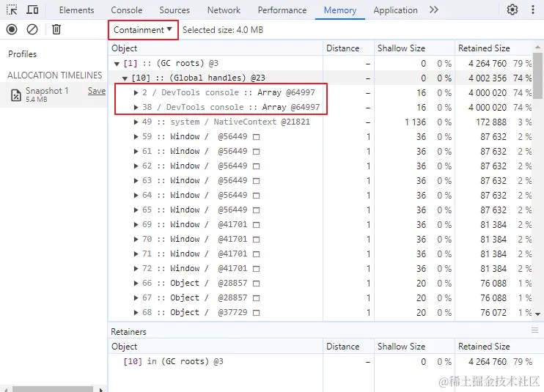Click the clear all profiles icon

[32, 29]
